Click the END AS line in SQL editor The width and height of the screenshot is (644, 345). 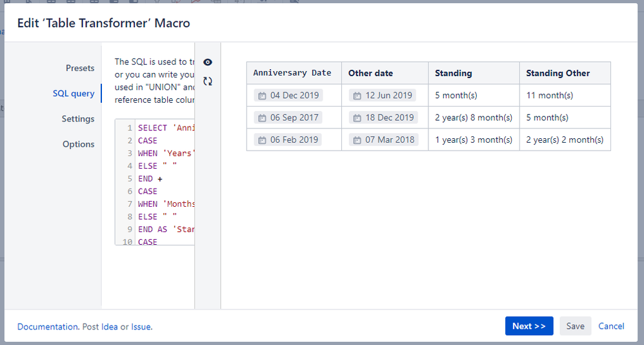166,229
